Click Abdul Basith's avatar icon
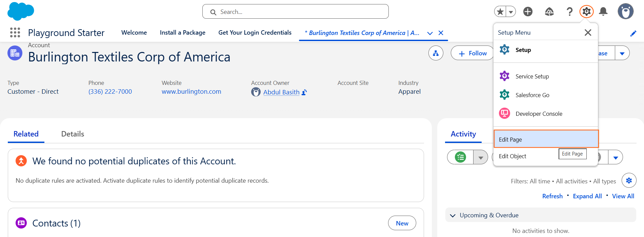 coord(256,92)
